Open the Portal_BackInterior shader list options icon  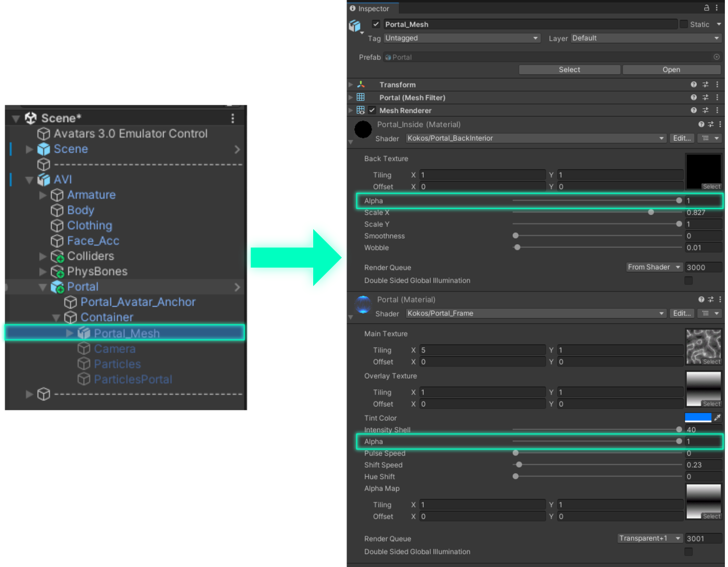click(710, 138)
